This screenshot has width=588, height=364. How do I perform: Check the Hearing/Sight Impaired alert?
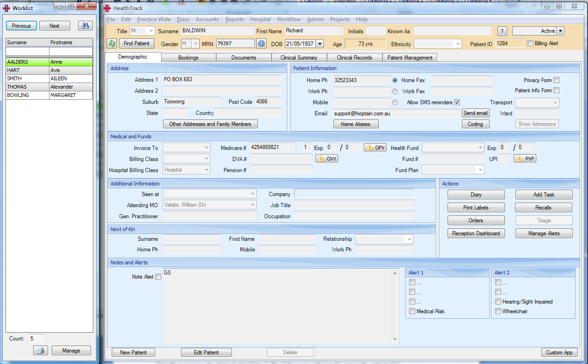pos(498,302)
